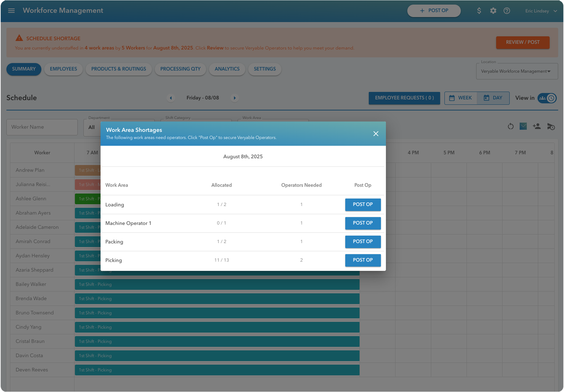Open the Products & Routings tab
Viewport: 564px width, 392px height.
(118, 69)
